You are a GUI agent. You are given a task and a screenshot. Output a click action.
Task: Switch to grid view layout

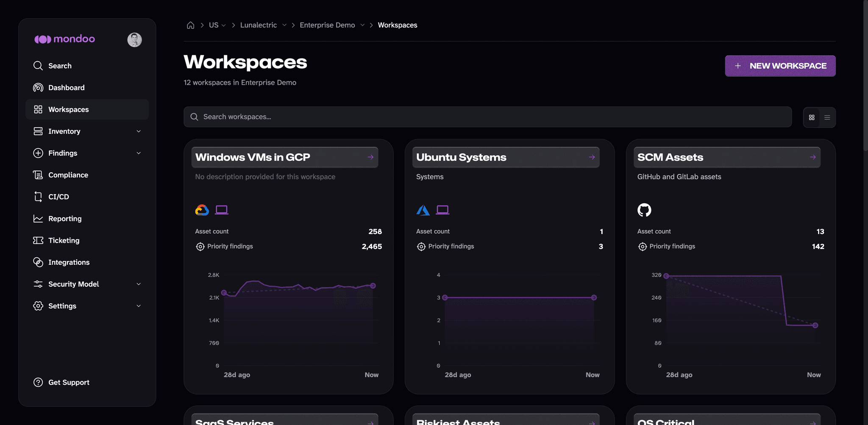click(812, 117)
